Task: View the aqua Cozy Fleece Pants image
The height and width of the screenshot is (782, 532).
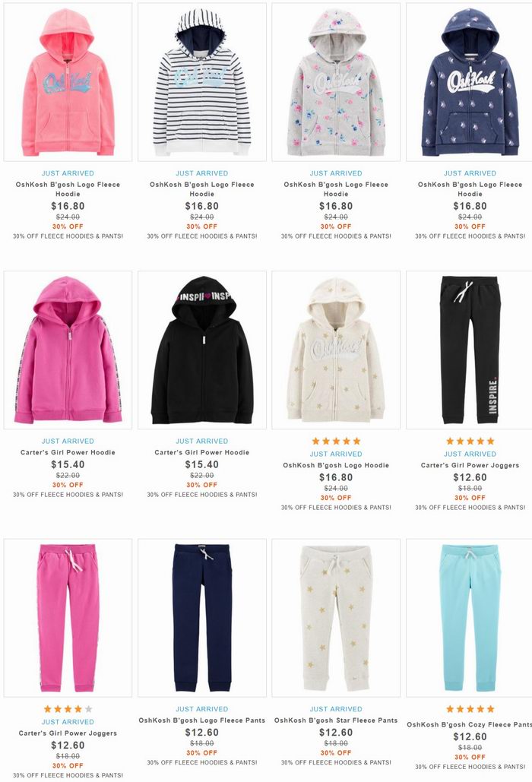Action: click(470, 618)
